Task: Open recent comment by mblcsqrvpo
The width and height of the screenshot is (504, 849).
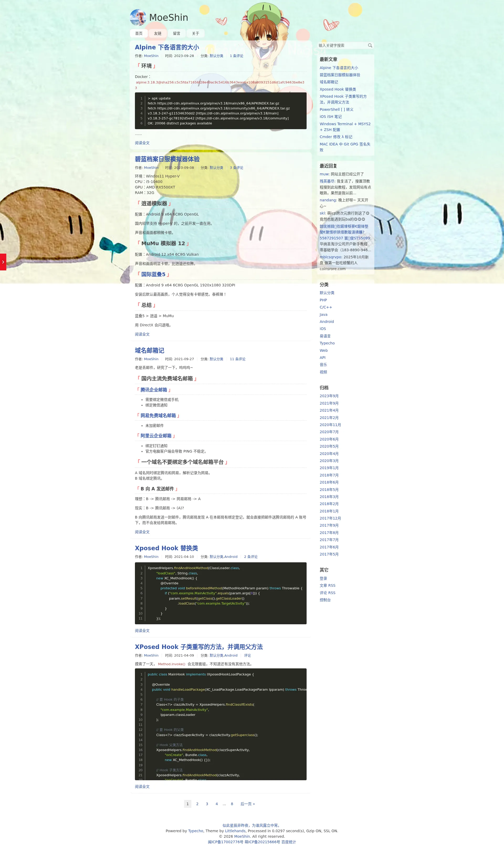Action: click(x=331, y=257)
